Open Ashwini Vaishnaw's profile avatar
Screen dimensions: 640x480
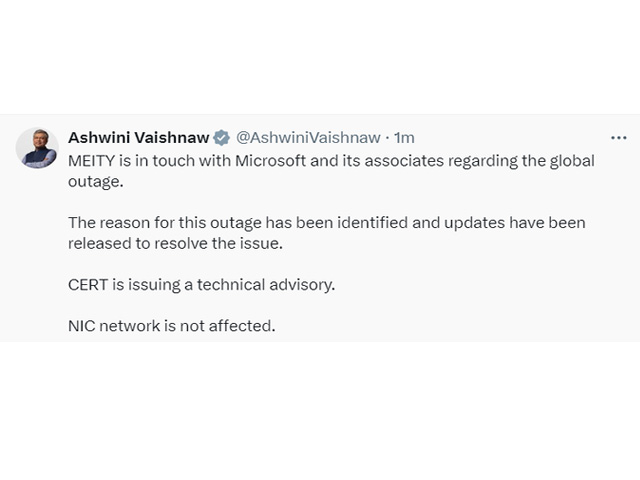point(37,148)
